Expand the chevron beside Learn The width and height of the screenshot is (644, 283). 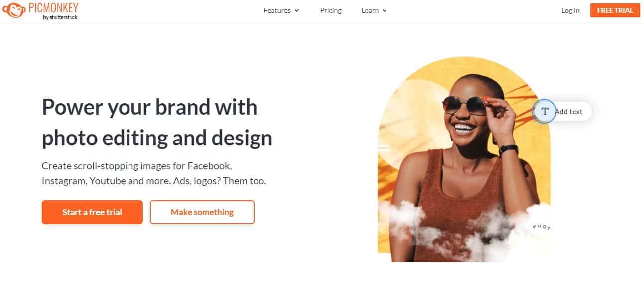click(385, 10)
